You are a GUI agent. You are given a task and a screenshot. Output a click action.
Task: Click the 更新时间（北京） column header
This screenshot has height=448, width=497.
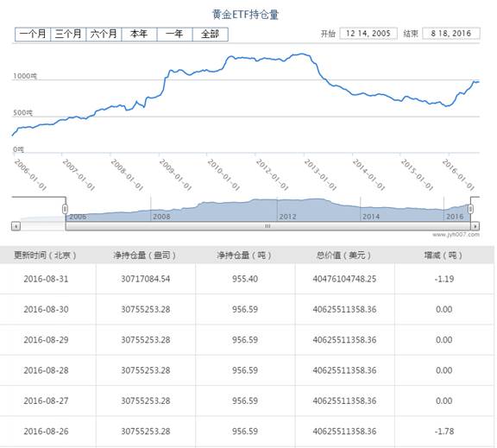click(x=46, y=255)
